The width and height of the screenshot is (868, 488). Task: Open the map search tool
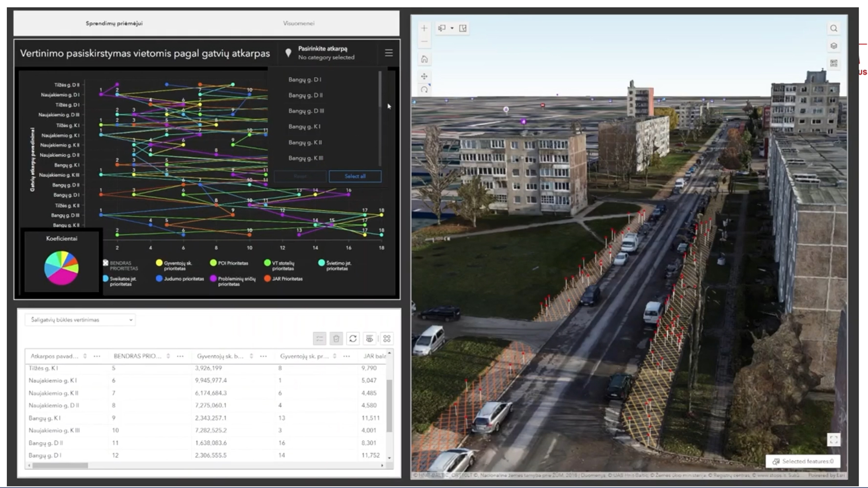834,28
